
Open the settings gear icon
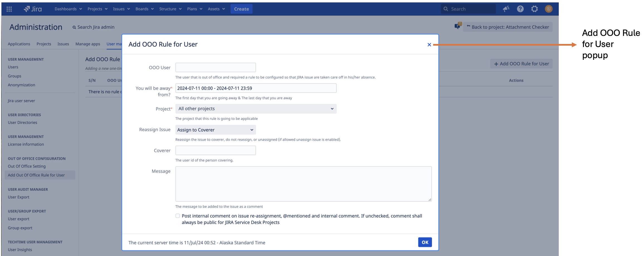pyautogui.click(x=534, y=9)
